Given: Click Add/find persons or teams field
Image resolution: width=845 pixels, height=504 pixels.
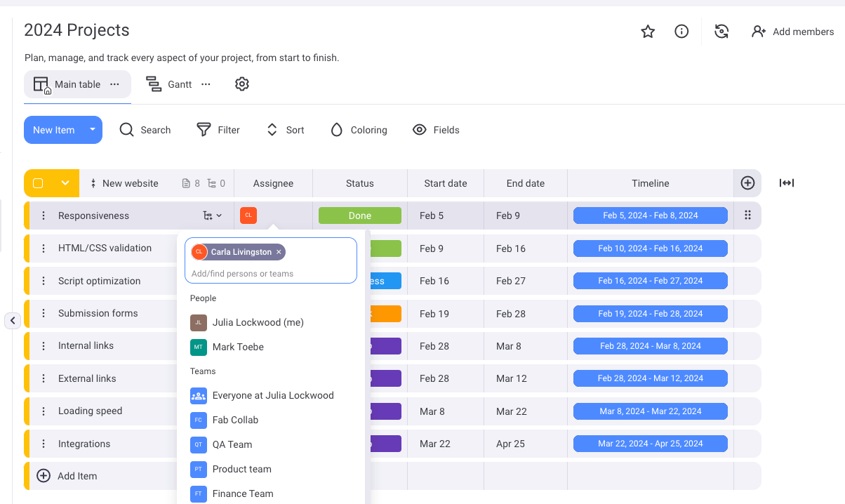Looking at the screenshot, I should 271,274.
